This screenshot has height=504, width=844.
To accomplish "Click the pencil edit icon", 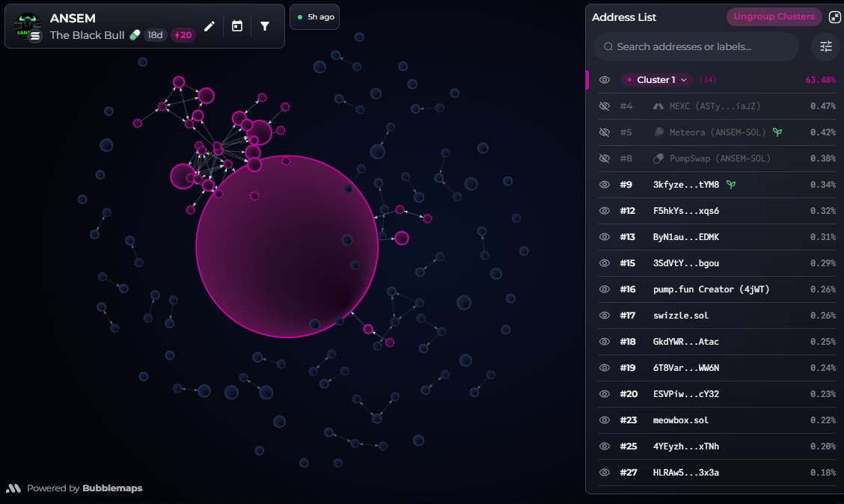I will pyautogui.click(x=210, y=26).
